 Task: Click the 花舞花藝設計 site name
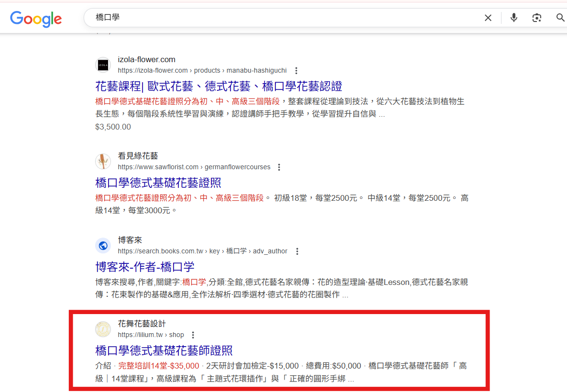(142, 324)
